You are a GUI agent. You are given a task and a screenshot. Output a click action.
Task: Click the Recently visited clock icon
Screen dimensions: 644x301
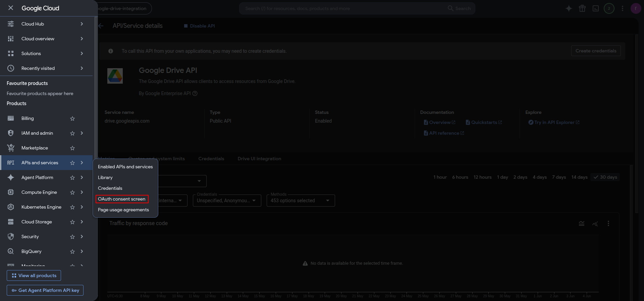[11, 68]
